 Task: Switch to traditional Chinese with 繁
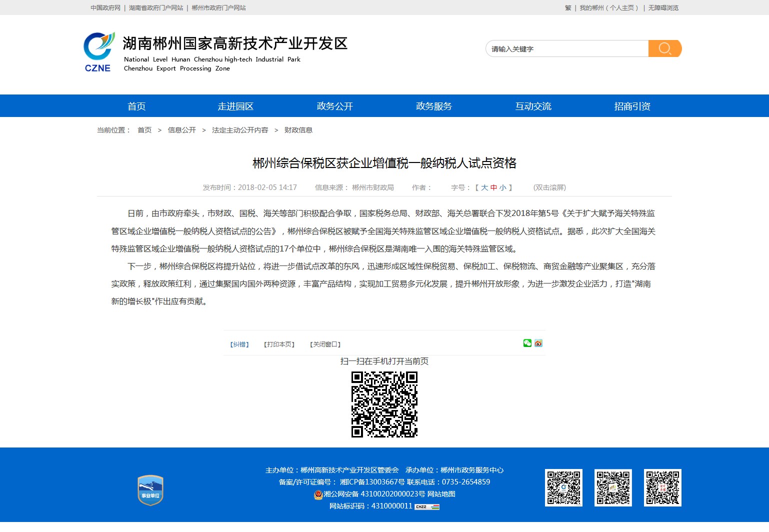pos(568,8)
